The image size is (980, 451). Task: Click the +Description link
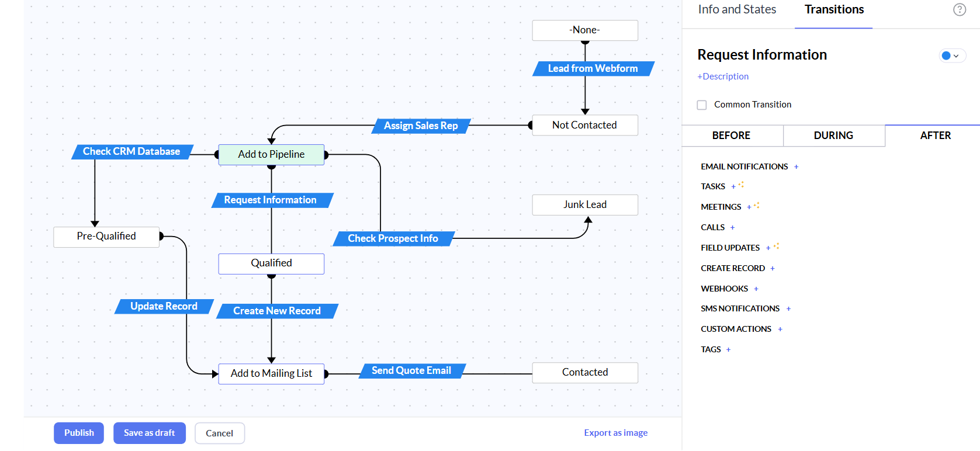coord(723,77)
